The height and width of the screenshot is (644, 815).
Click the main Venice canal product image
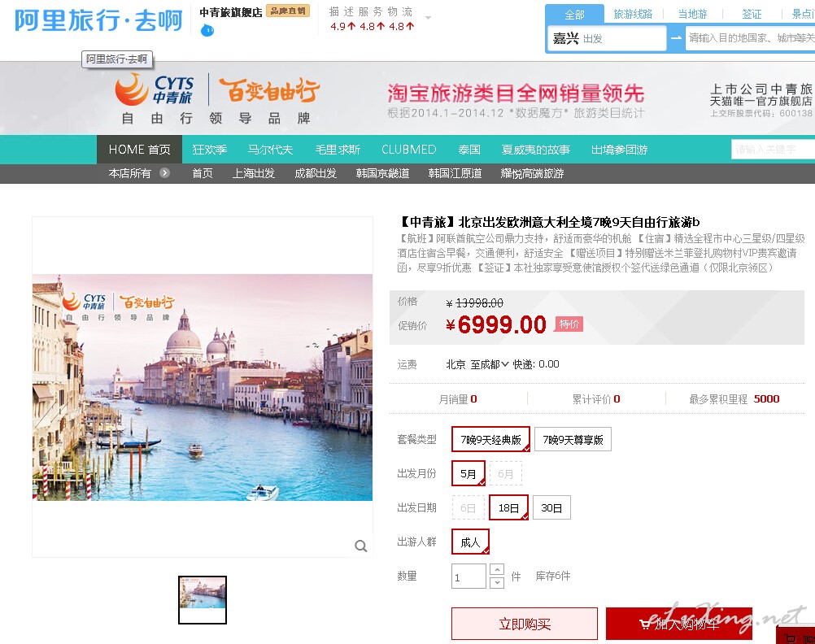click(x=203, y=387)
